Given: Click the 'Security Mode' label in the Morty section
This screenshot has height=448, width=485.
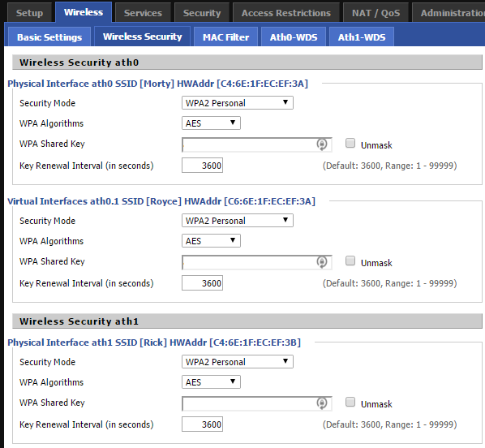Looking at the screenshot, I should [x=47, y=103].
